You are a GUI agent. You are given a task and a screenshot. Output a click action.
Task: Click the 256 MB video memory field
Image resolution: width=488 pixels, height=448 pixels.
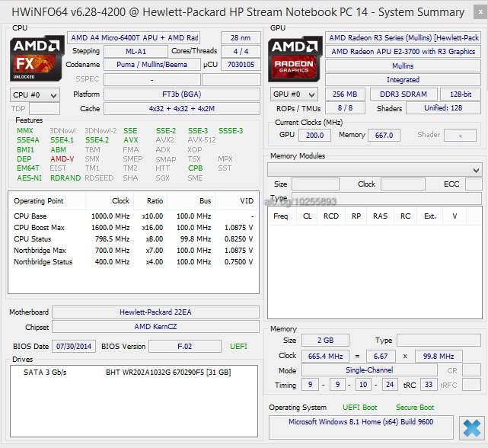click(x=345, y=94)
